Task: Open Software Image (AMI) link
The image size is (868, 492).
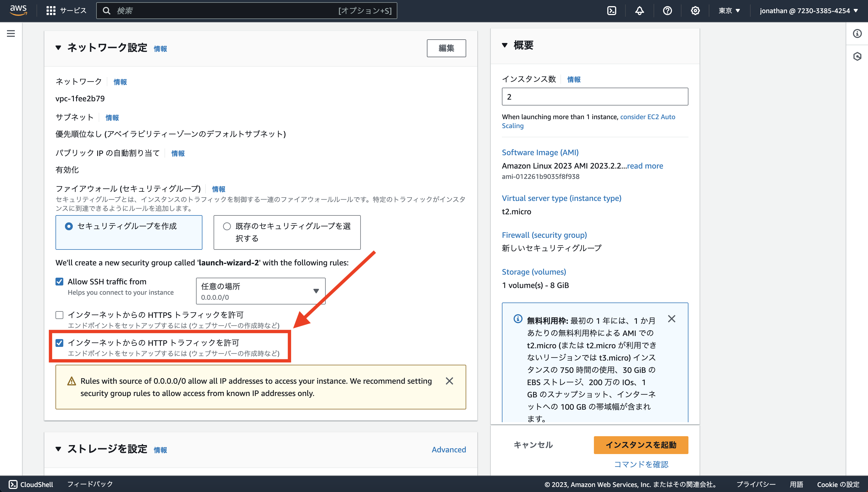Action: 540,152
